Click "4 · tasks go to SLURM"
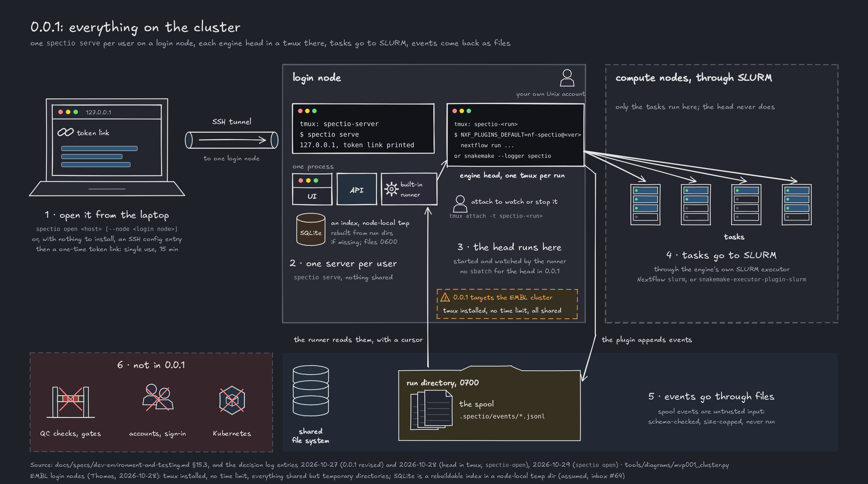 pos(721,255)
